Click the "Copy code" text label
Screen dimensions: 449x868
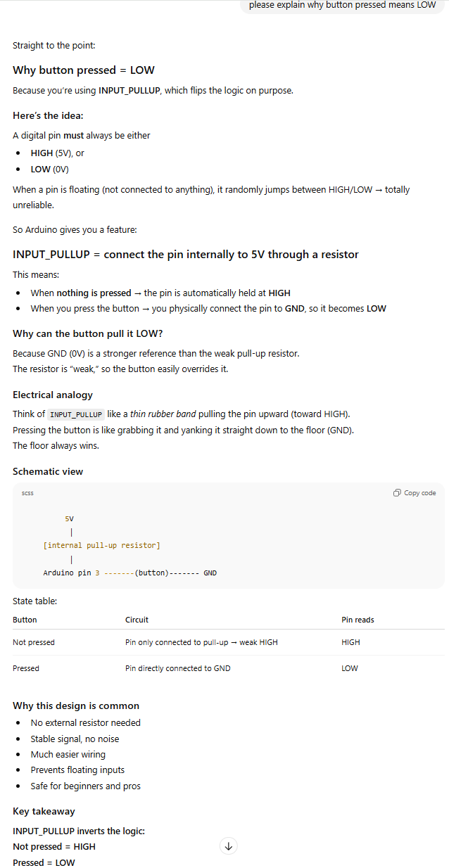(x=420, y=493)
